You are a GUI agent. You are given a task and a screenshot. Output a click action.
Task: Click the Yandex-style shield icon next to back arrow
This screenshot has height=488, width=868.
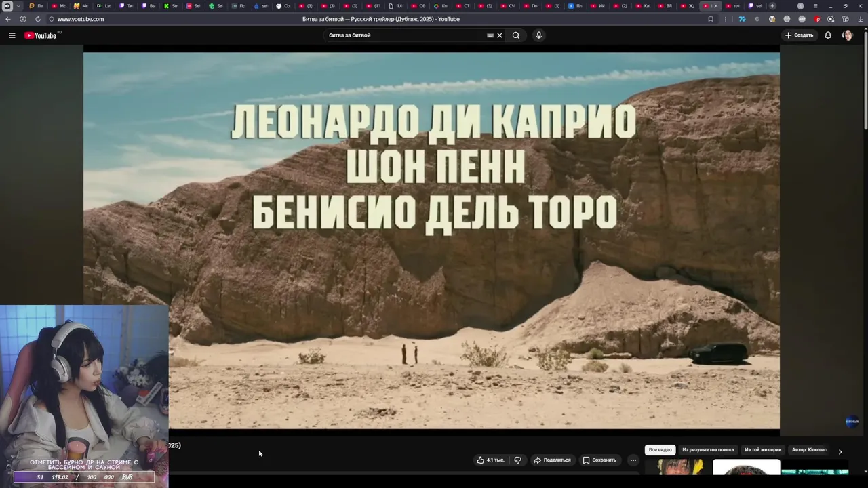(x=23, y=19)
